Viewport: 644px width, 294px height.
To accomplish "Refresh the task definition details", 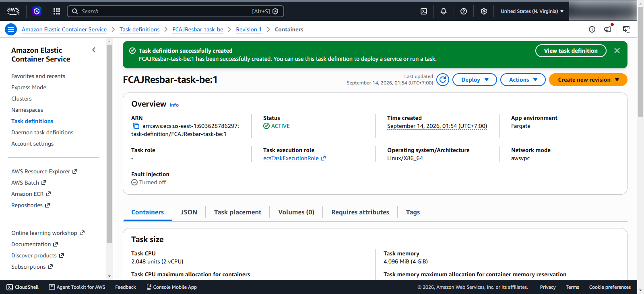I will pyautogui.click(x=443, y=80).
